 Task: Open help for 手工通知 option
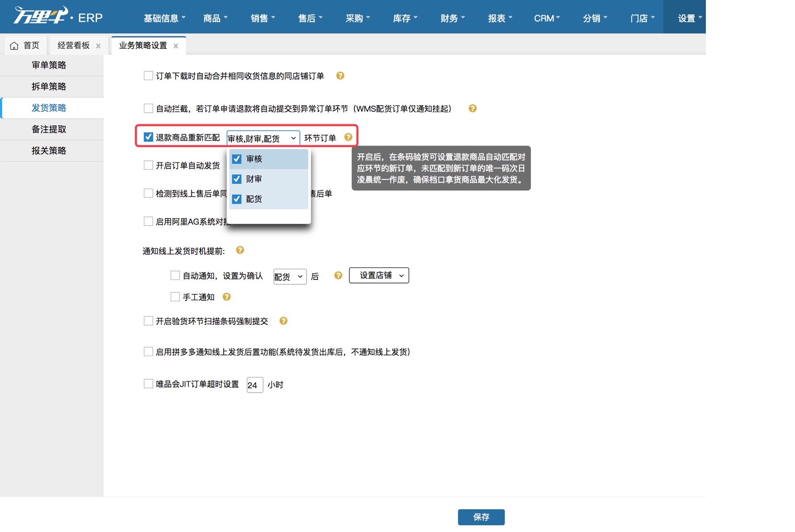(227, 296)
